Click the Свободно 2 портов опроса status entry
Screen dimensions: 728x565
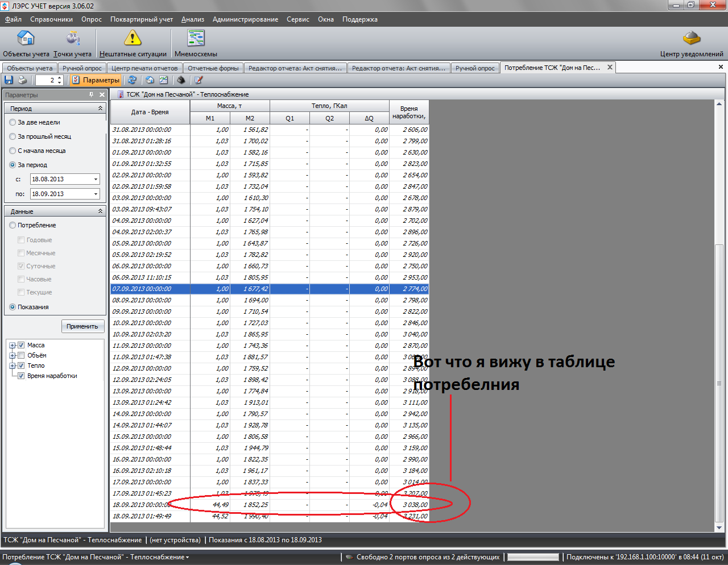pyautogui.click(x=428, y=557)
